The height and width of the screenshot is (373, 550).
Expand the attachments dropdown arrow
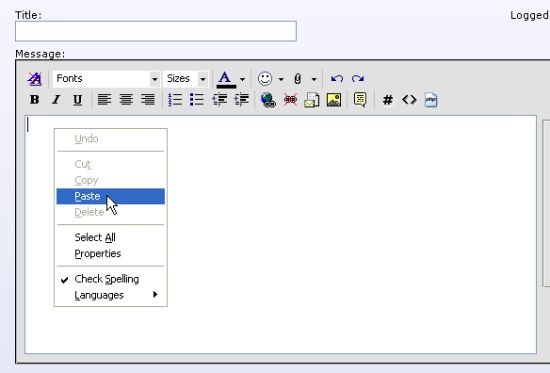click(x=314, y=79)
